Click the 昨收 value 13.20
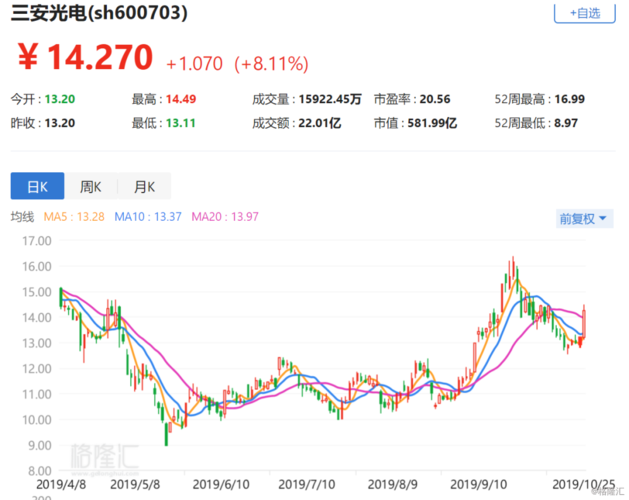The height and width of the screenshot is (500, 629). (60, 123)
